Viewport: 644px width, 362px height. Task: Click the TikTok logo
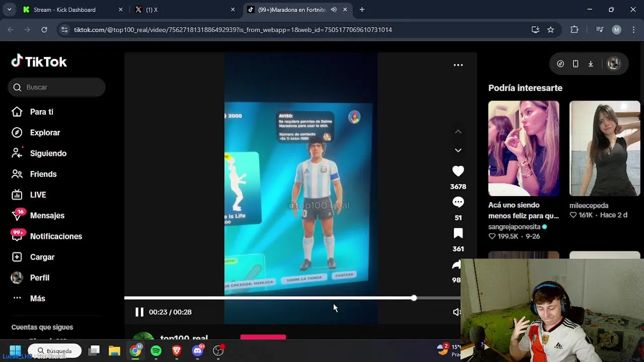coord(39,61)
